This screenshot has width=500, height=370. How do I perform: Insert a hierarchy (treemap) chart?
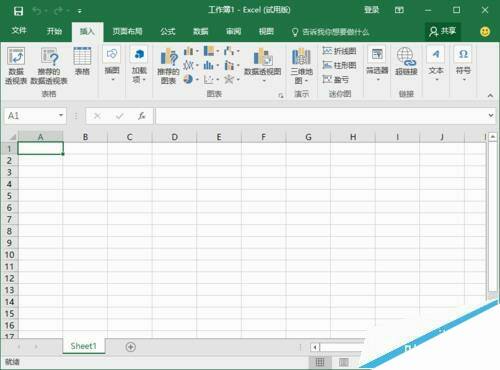[x=211, y=51]
